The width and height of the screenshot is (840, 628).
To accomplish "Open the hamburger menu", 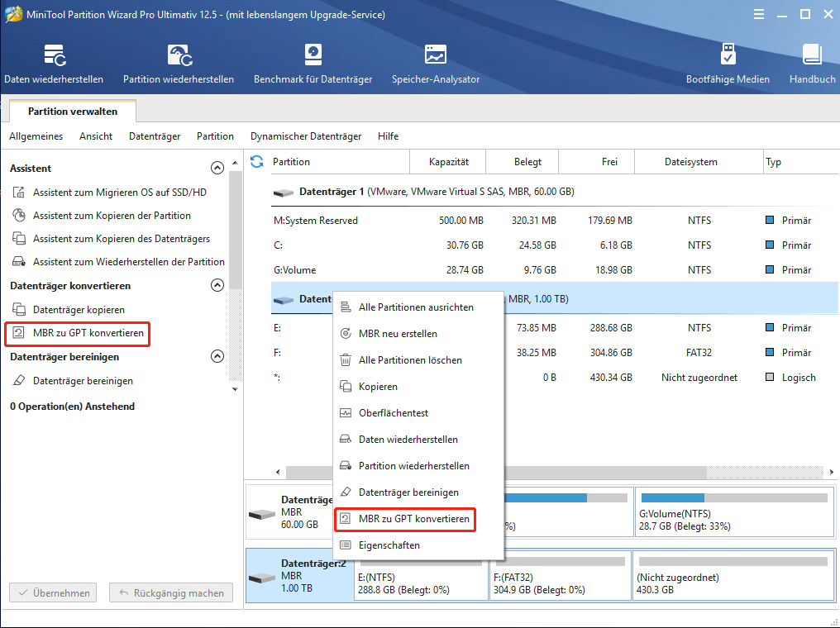I will (758, 14).
